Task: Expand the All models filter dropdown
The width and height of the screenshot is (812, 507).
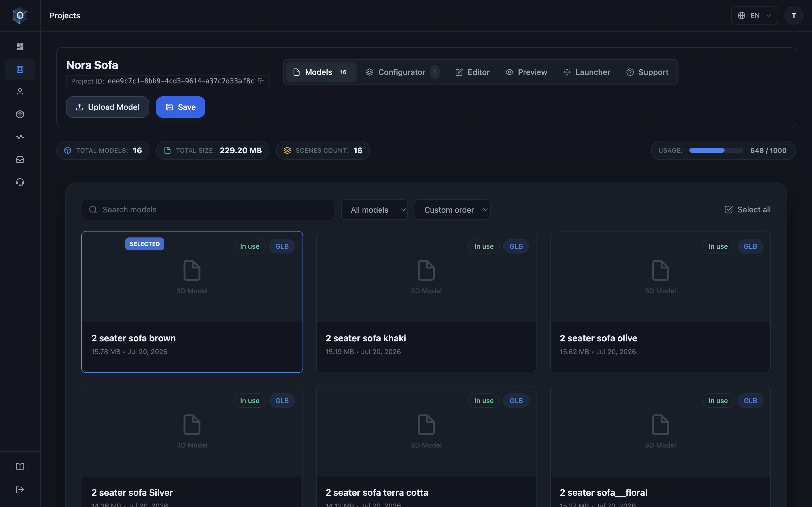Action: coord(374,210)
